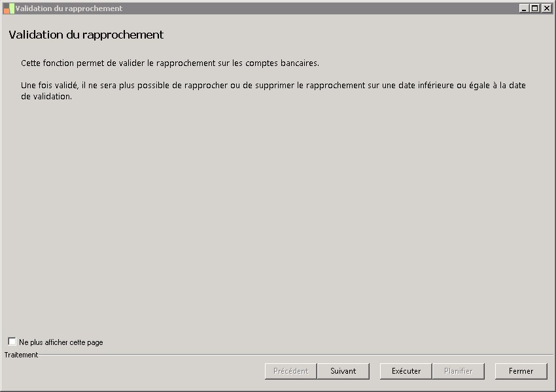Click the Fermer button
556x392 pixels.
coord(521,371)
